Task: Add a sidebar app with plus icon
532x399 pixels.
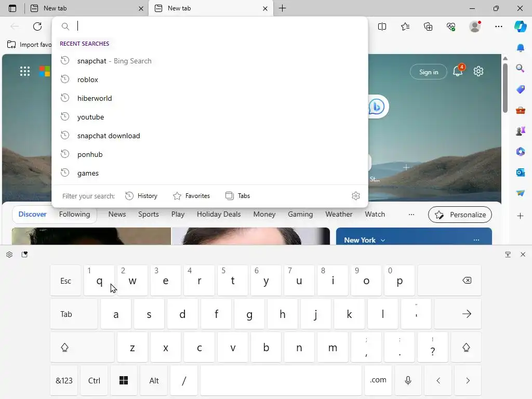Action: tap(521, 216)
